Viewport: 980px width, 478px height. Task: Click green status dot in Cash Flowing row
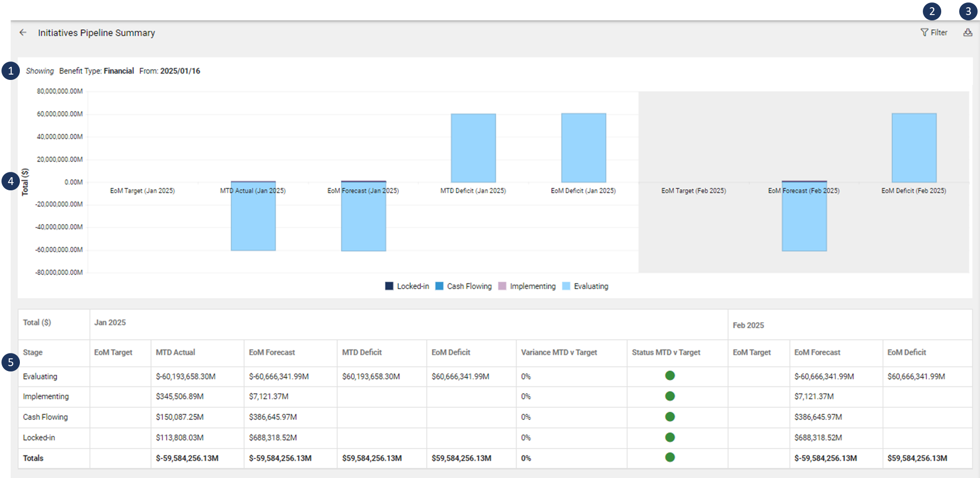pyautogui.click(x=670, y=416)
